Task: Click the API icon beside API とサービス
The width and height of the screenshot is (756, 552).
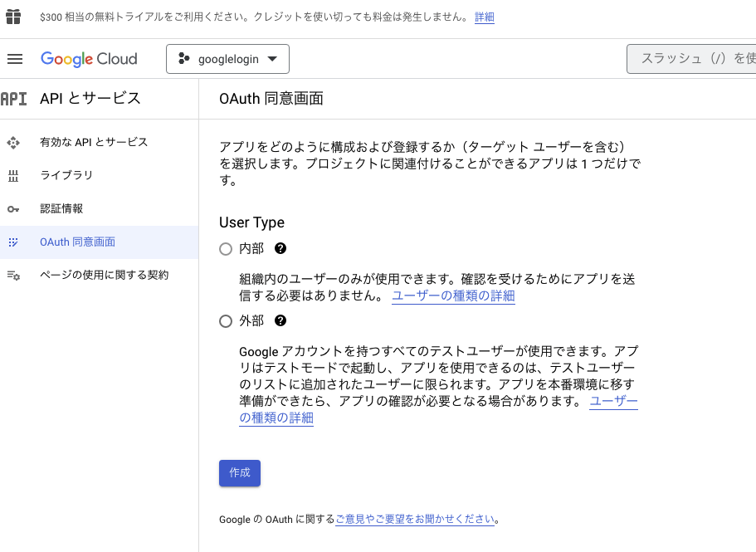Action: [13, 99]
